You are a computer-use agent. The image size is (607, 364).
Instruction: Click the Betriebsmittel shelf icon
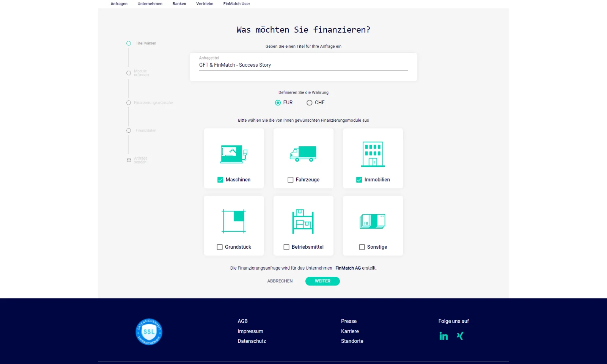[x=303, y=221]
